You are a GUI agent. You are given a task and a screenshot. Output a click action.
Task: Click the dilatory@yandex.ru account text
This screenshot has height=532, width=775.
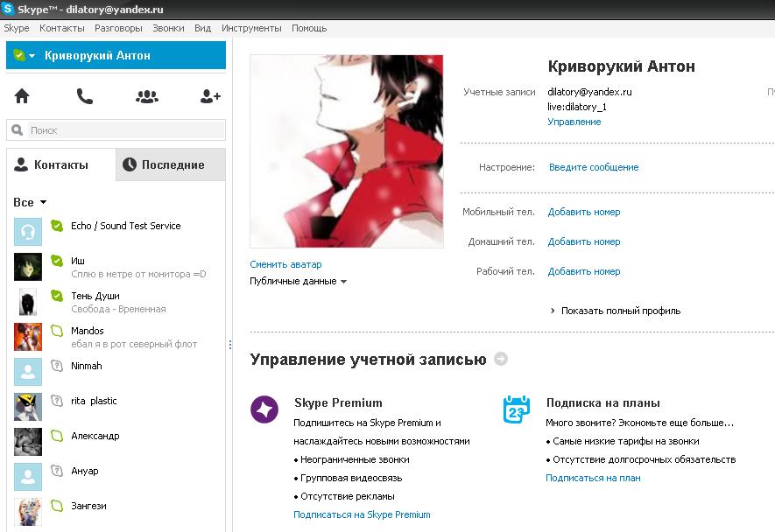coord(589,92)
